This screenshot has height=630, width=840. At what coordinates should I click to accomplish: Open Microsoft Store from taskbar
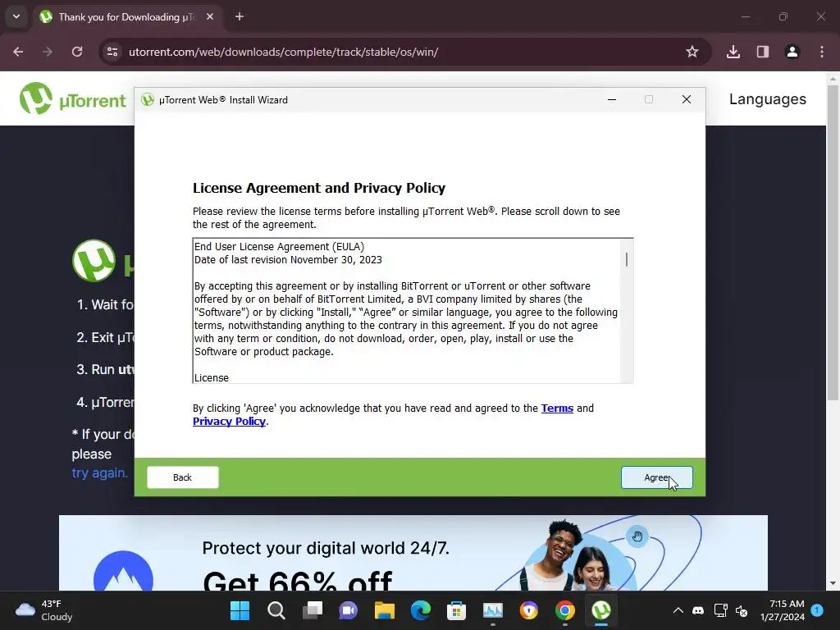pos(456,610)
